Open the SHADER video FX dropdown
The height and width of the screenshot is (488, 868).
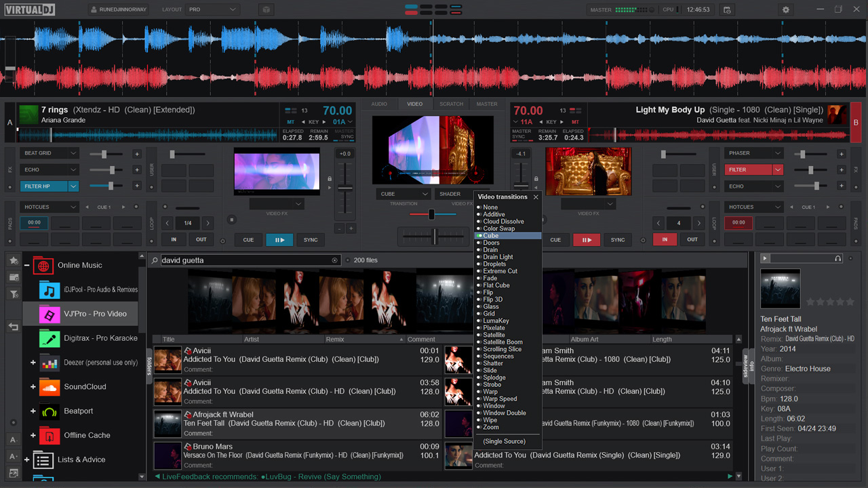tap(450, 194)
